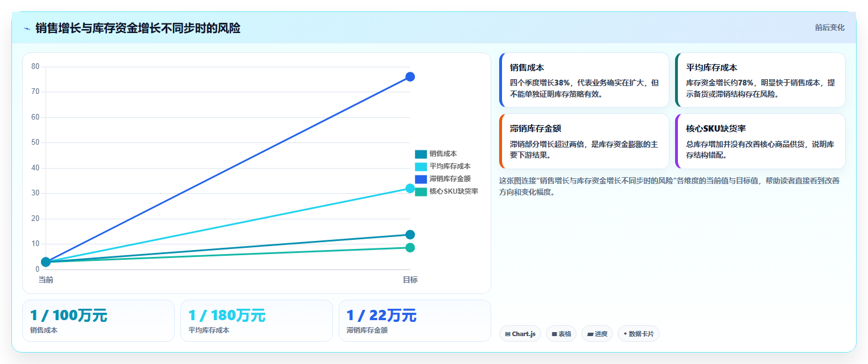This screenshot has height=364, width=868.
Task: Click the 前后变化 label in header
Action: point(829,27)
